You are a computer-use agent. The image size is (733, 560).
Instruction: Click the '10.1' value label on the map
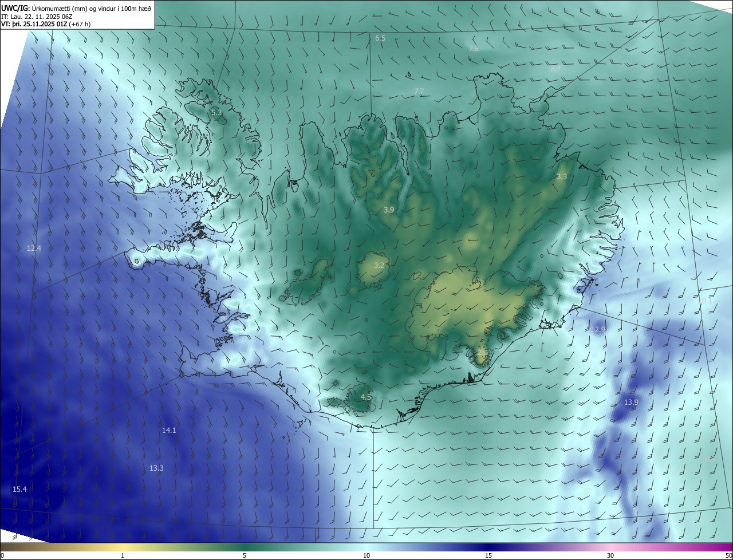(704, 301)
